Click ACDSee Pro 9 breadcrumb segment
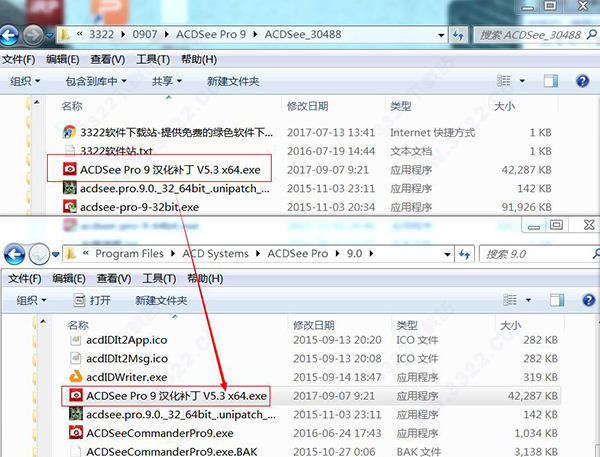The height and width of the screenshot is (457, 600). (x=211, y=34)
